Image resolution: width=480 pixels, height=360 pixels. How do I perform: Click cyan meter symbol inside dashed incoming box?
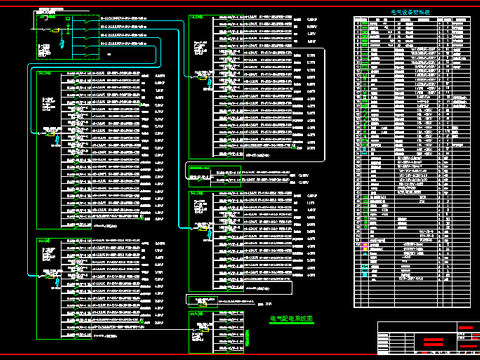(62, 43)
